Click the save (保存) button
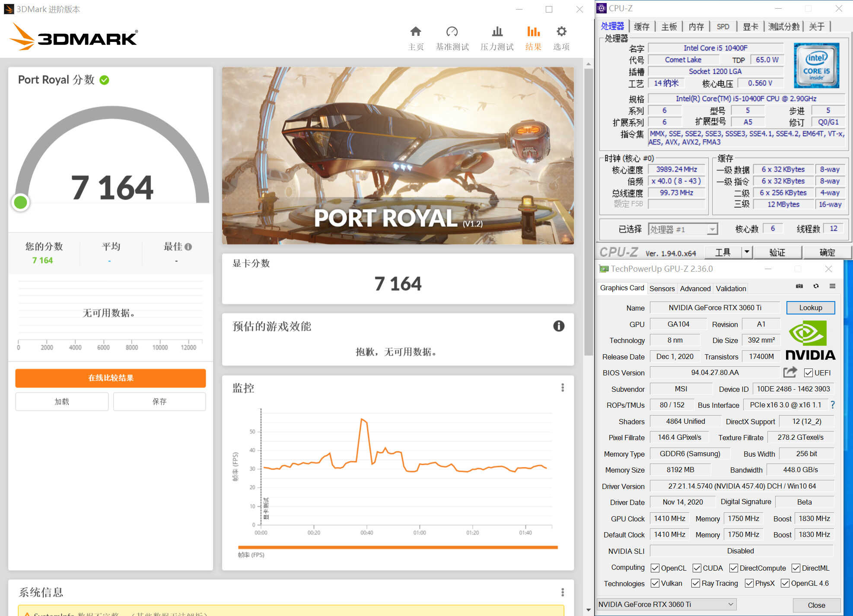This screenshot has height=616, width=853. [x=159, y=401]
